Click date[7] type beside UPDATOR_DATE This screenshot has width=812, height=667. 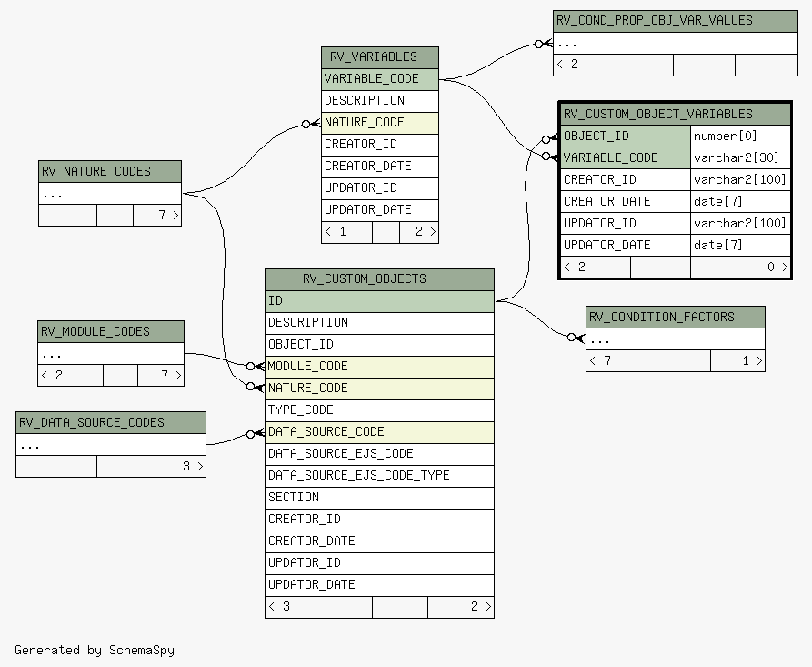740,245
